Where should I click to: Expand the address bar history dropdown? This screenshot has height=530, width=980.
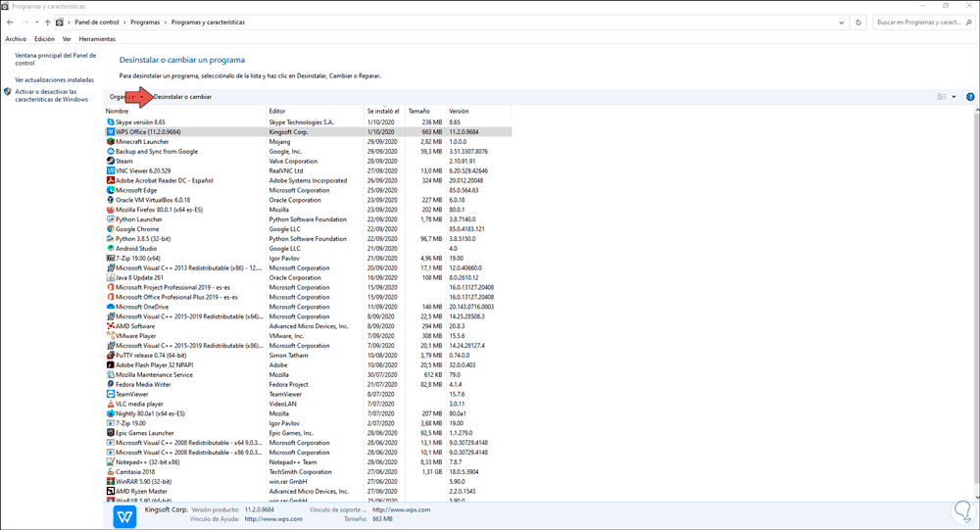pos(841,23)
